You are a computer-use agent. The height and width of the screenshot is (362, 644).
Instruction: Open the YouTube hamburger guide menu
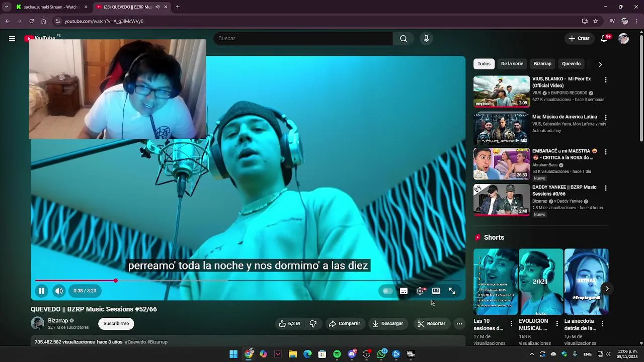click(x=12, y=39)
